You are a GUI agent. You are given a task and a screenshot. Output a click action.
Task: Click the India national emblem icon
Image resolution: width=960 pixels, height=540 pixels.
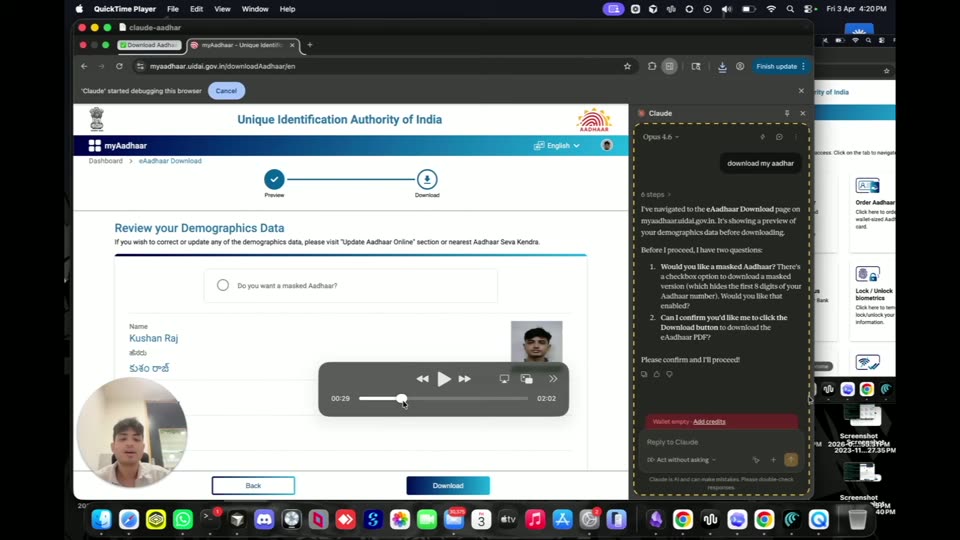(97, 119)
